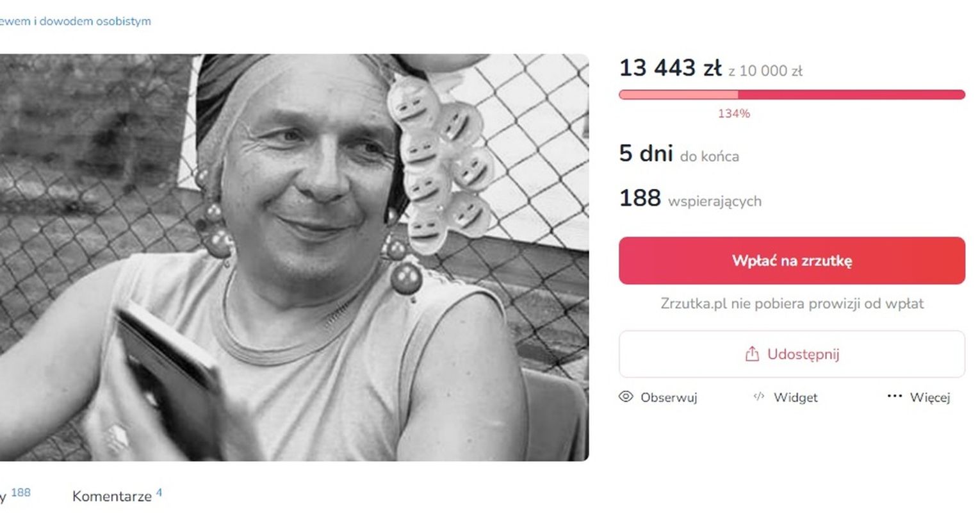The width and height of the screenshot is (980, 516).
Task: Click the breadcrumb link ending 'dowodem osobistym'
Action: (76, 21)
